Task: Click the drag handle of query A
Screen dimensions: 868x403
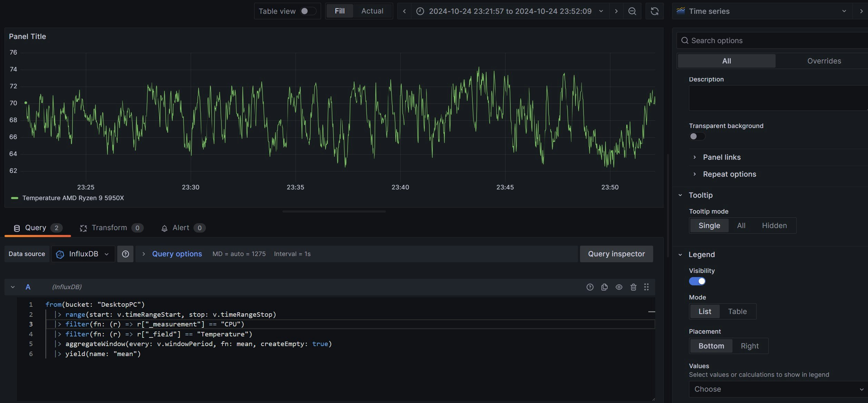Action: tap(646, 287)
